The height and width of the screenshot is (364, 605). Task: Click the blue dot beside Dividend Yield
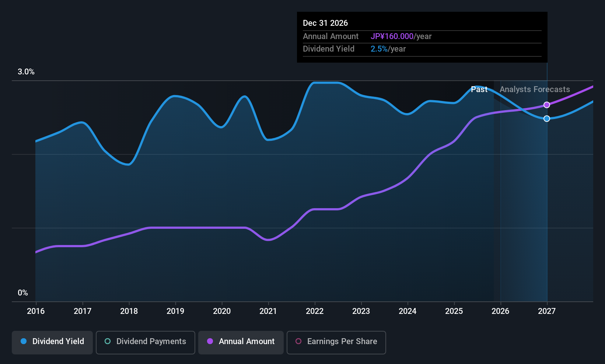pos(24,342)
